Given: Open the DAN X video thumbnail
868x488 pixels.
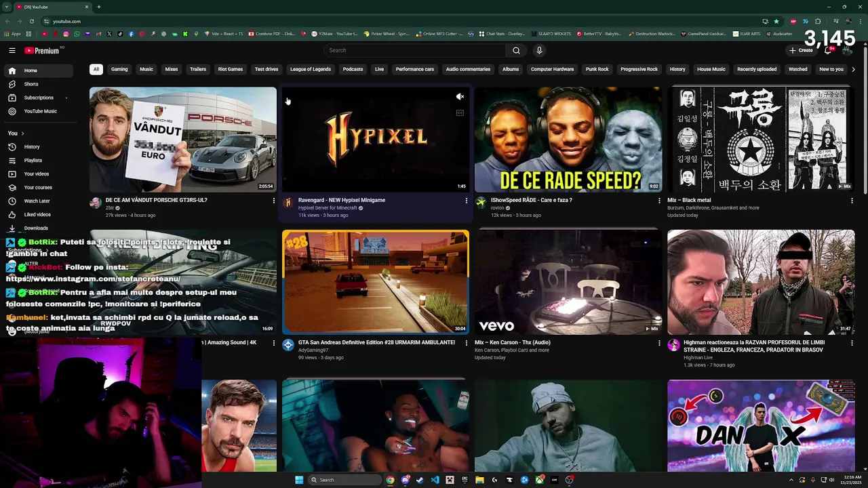Looking at the screenshot, I should tap(761, 426).
